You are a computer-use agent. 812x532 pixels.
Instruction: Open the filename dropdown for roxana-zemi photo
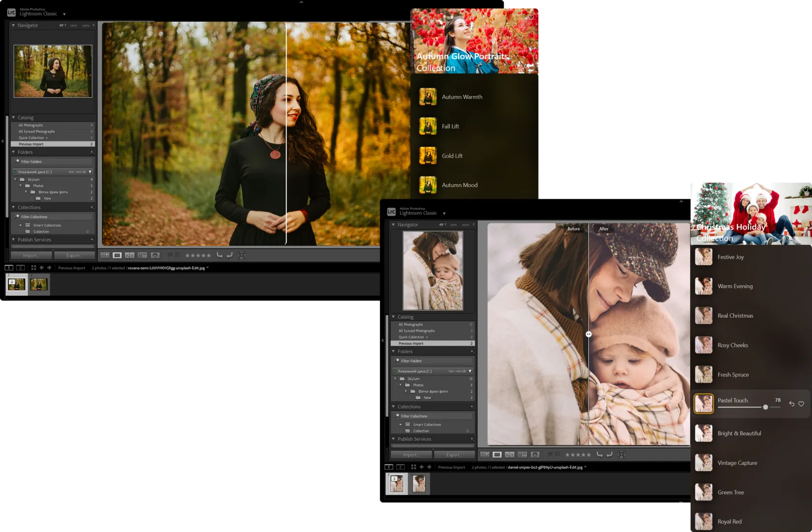[x=208, y=268]
